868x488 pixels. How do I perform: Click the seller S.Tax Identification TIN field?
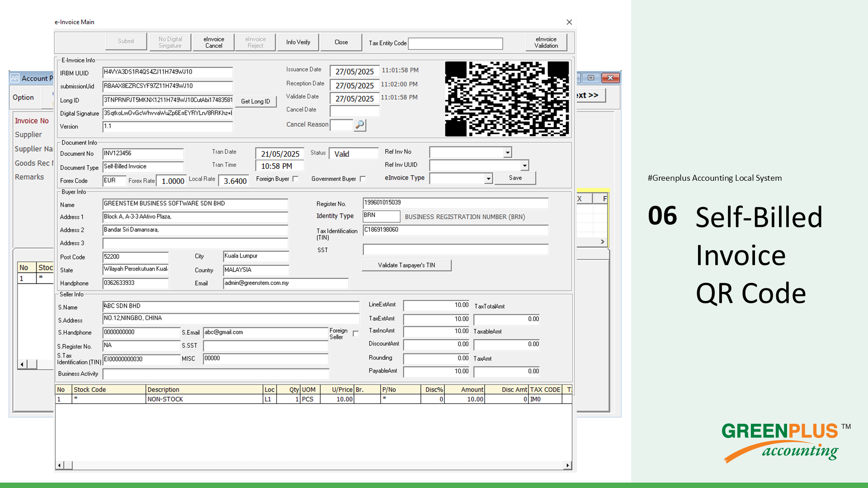[142, 360]
